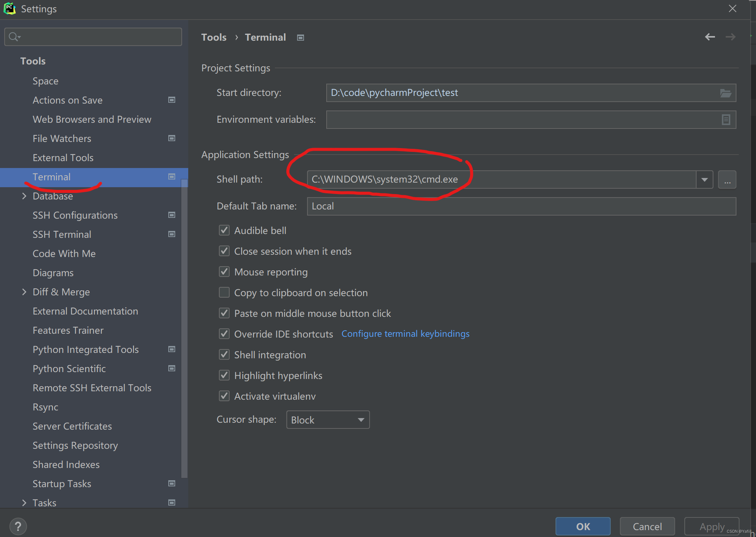Select SSH Configurations settings page
The image size is (756, 537).
[x=75, y=215]
